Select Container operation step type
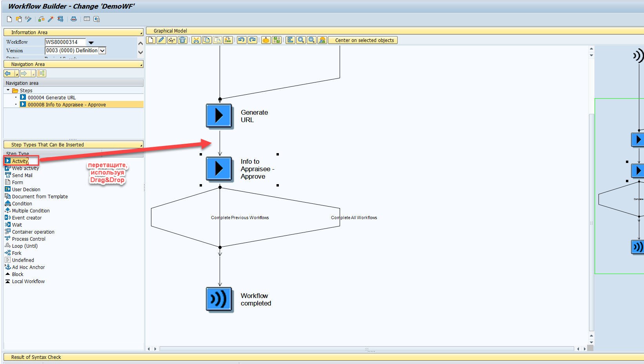Screen dimensions: 644x364 tap(33, 232)
